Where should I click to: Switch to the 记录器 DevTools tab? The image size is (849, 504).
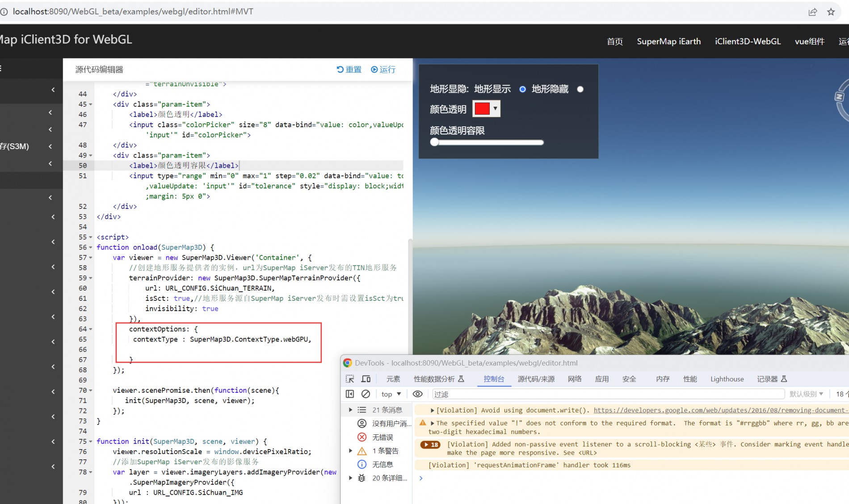[x=772, y=379]
